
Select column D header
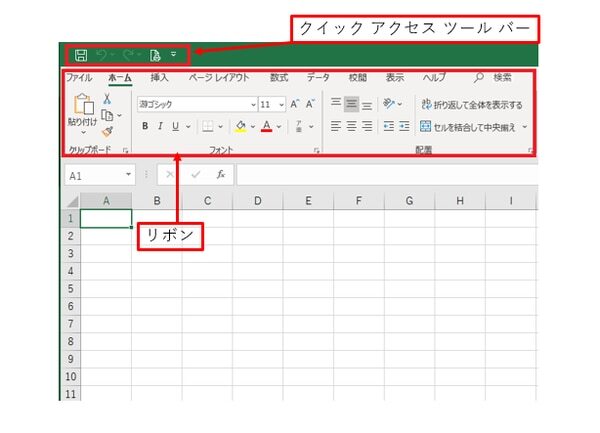pos(257,201)
